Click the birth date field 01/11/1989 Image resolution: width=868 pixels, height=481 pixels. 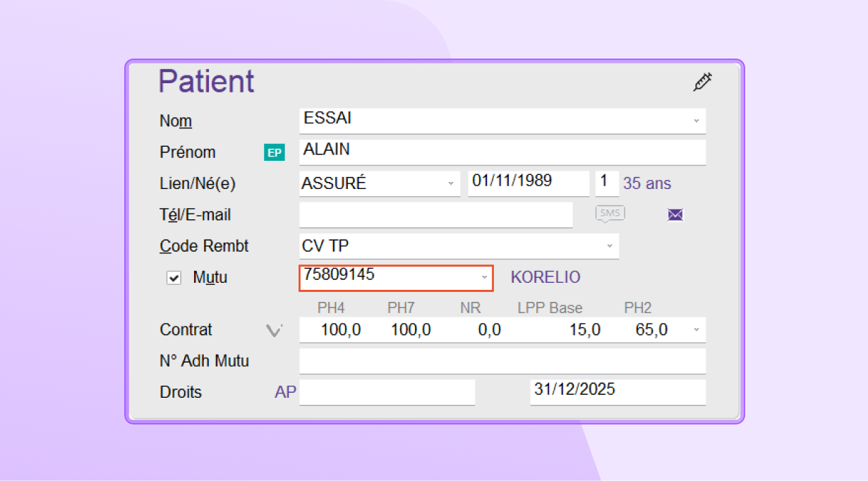coord(528,183)
